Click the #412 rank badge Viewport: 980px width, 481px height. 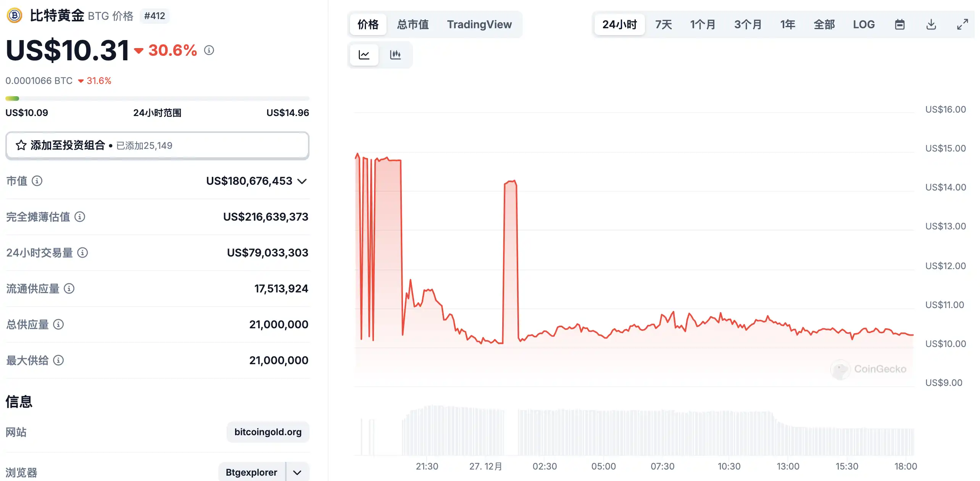155,16
